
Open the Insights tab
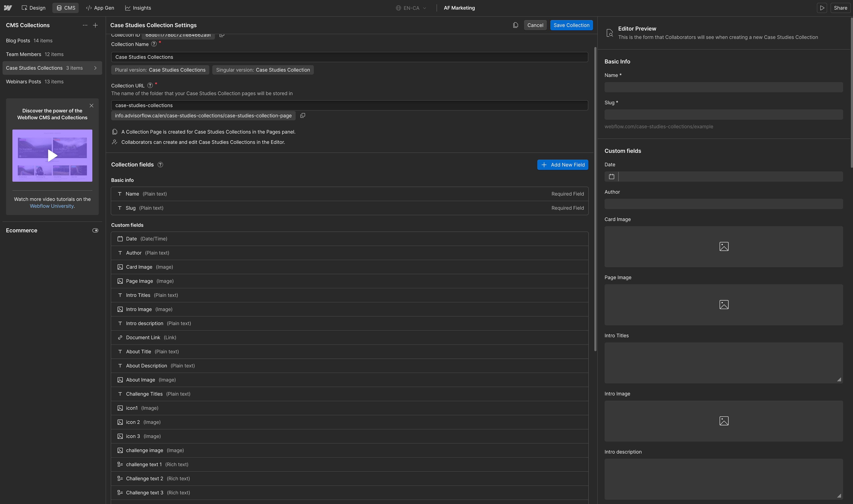point(138,8)
